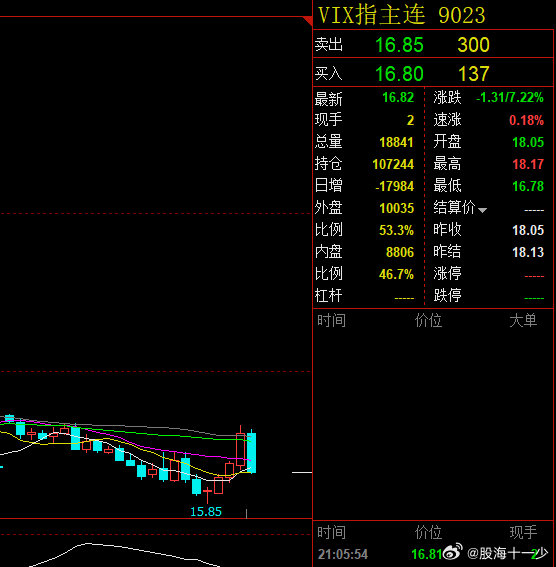Click the 最高 value 18.17
This screenshot has width=556, height=567.
528,164
